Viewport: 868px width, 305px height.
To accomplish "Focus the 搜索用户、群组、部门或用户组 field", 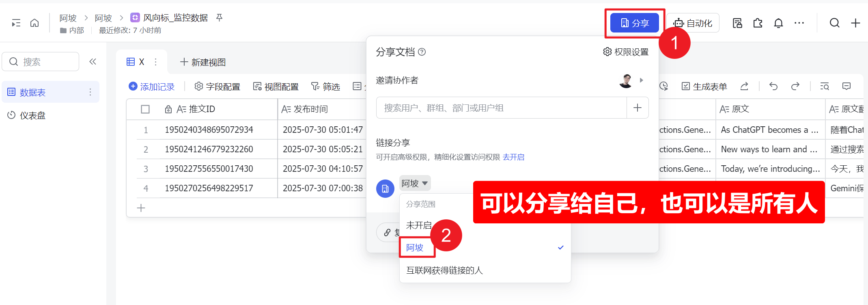I will point(502,108).
